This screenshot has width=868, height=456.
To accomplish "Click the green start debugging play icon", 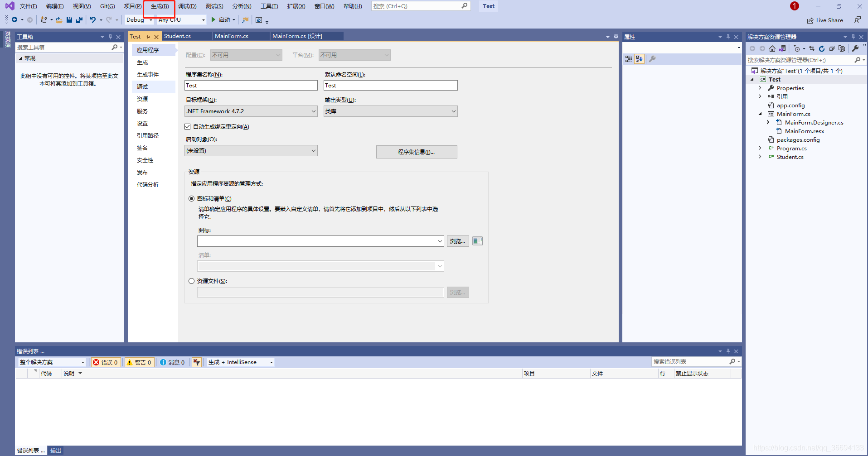I will (x=213, y=19).
